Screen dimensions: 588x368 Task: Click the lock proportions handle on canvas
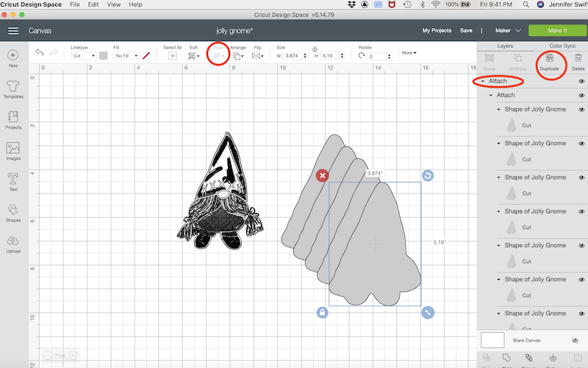click(322, 312)
